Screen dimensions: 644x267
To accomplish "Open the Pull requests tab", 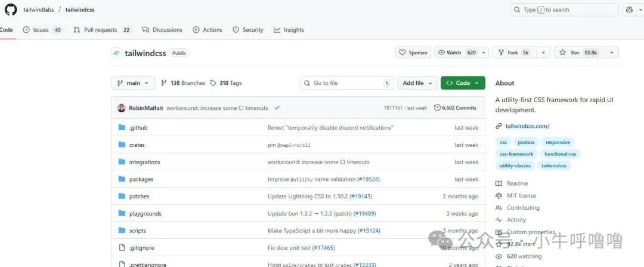I will click(x=103, y=30).
